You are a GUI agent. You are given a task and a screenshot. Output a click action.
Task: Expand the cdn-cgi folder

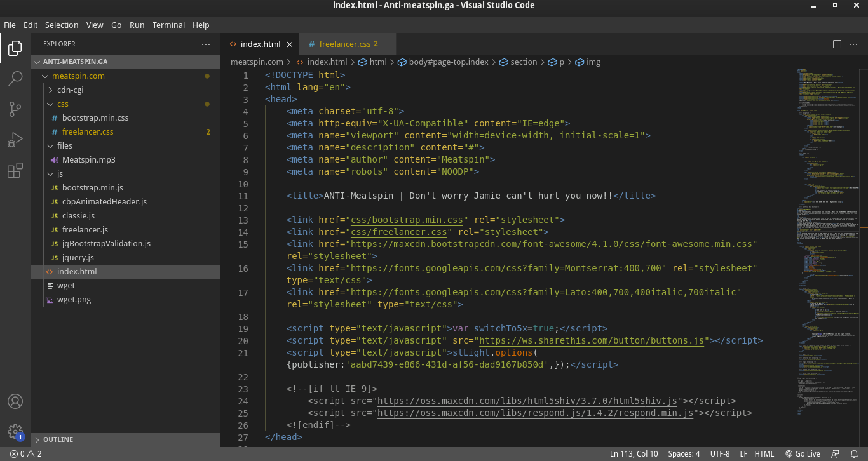(x=70, y=90)
